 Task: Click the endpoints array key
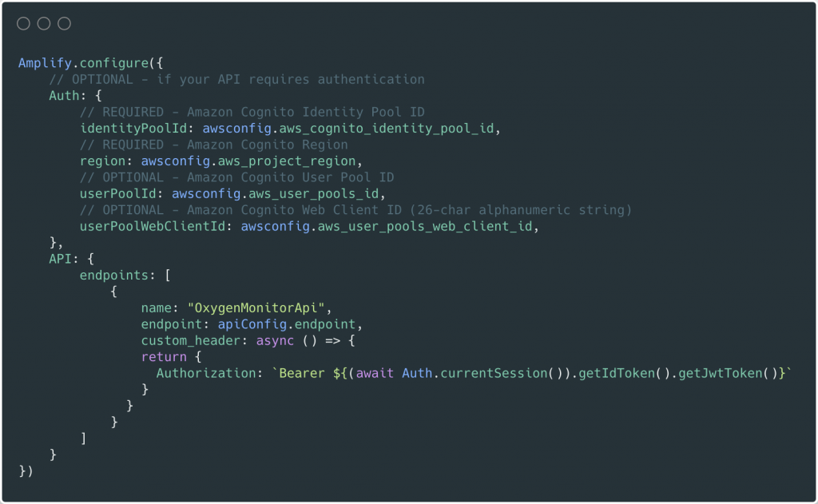click(113, 276)
